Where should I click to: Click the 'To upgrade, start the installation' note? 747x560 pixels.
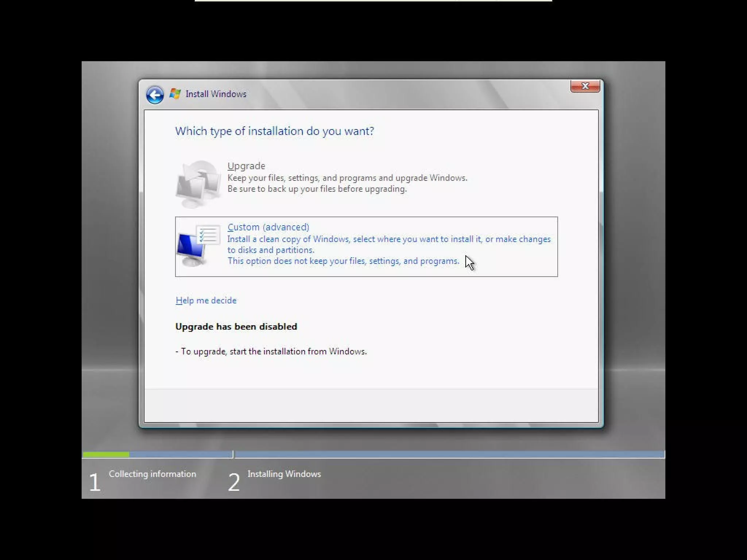pos(271,351)
